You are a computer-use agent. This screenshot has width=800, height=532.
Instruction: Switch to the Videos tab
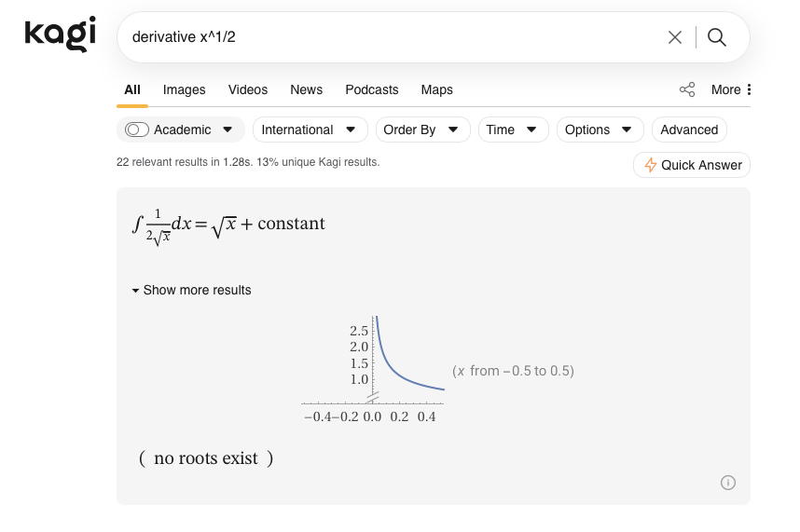(x=248, y=89)
